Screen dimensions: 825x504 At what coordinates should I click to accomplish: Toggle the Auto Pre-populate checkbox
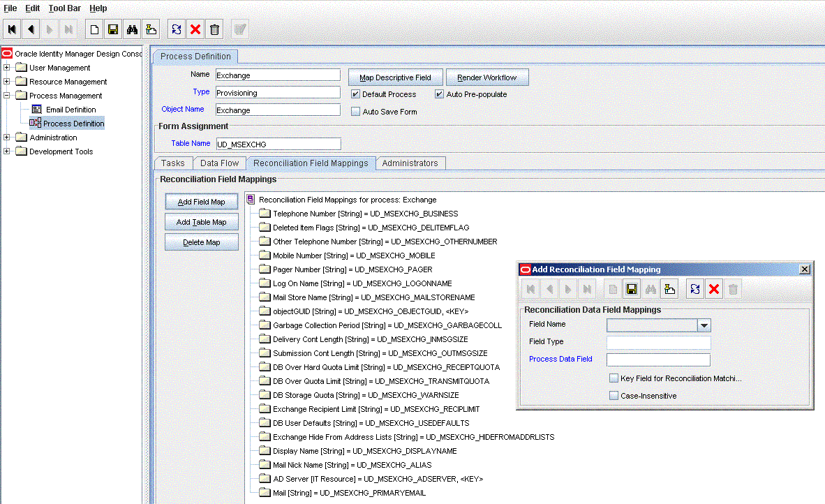(439, 94)
